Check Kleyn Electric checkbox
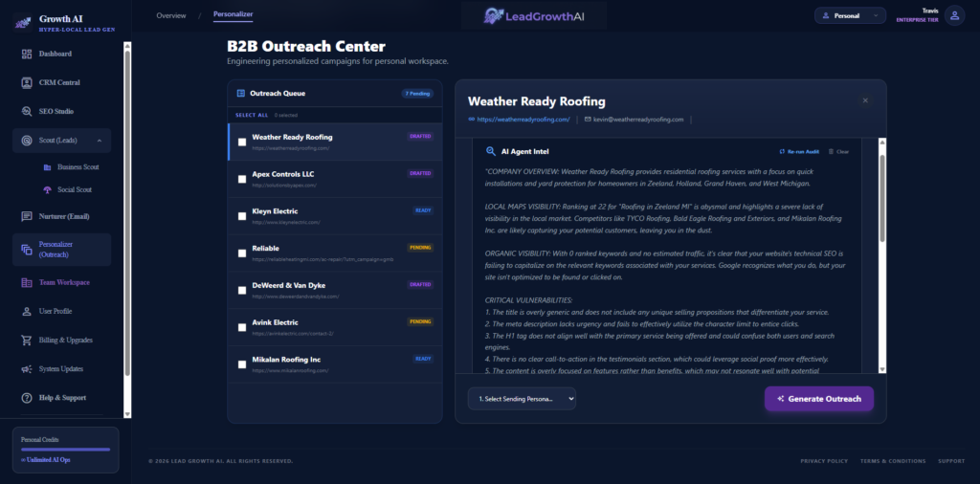This screenshot has height=484, width=980. point(242,216)
